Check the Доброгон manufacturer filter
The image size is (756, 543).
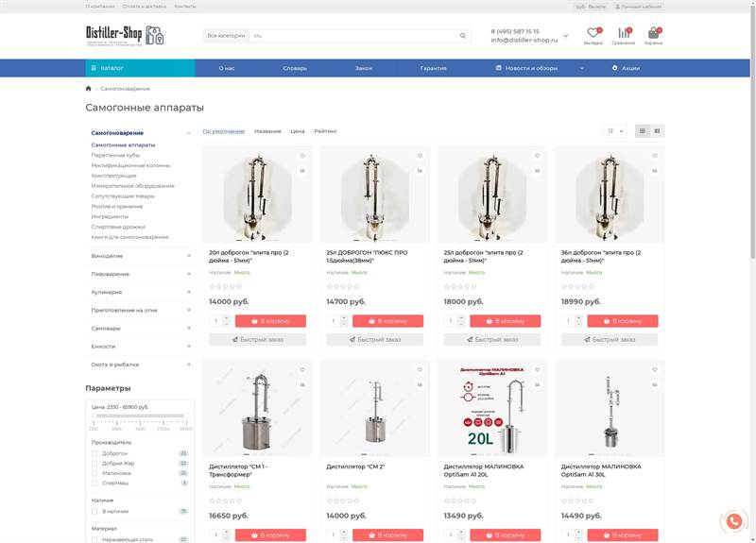94,453
